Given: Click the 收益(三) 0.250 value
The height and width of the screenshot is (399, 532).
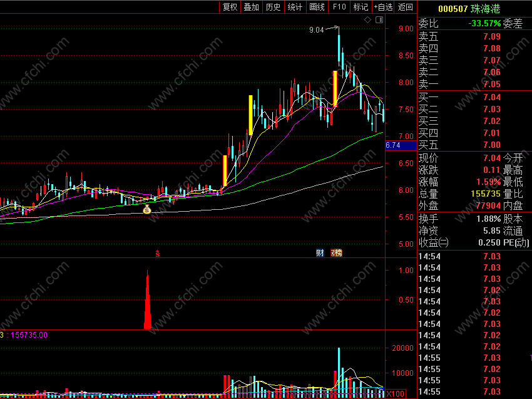Looking at the screenshot, I should [489, 243].
